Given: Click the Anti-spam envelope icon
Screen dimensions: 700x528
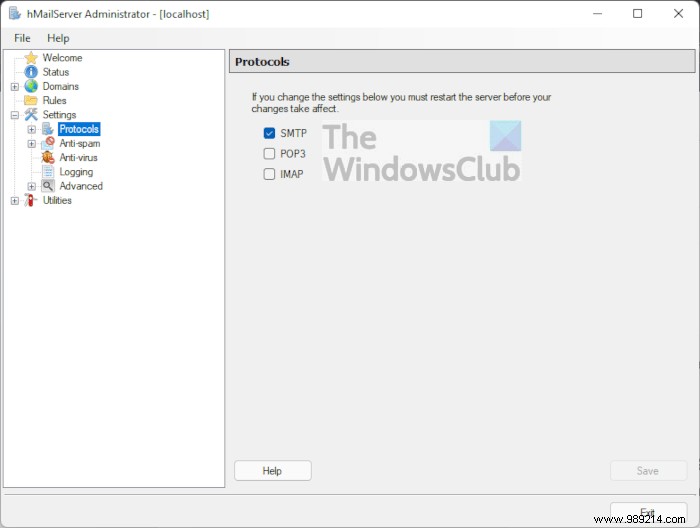Looking at the screenshot, I should (48, 143).
